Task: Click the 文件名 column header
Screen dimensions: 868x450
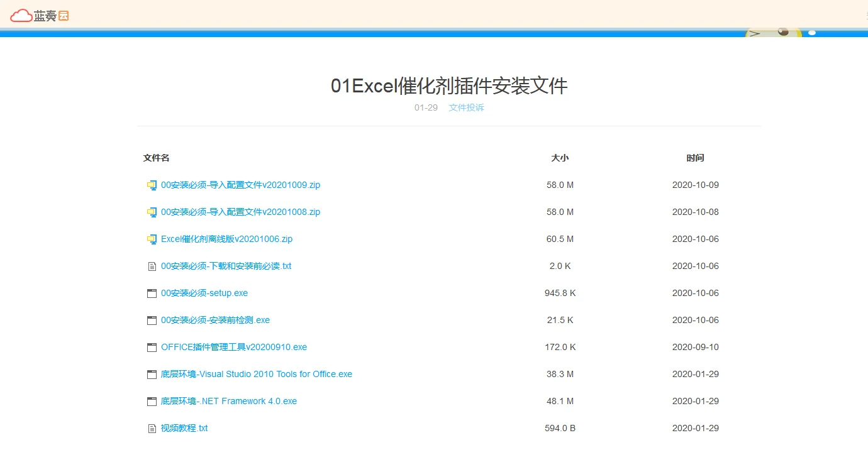Action: tap(157, 158)
